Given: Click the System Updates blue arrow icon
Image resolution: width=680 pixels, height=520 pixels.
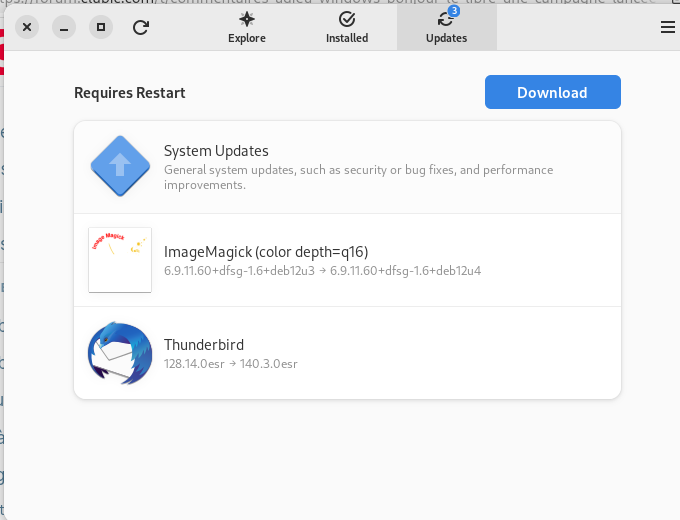Looking at the screenshot, I should pyautogui.click(x=120, y=166).
